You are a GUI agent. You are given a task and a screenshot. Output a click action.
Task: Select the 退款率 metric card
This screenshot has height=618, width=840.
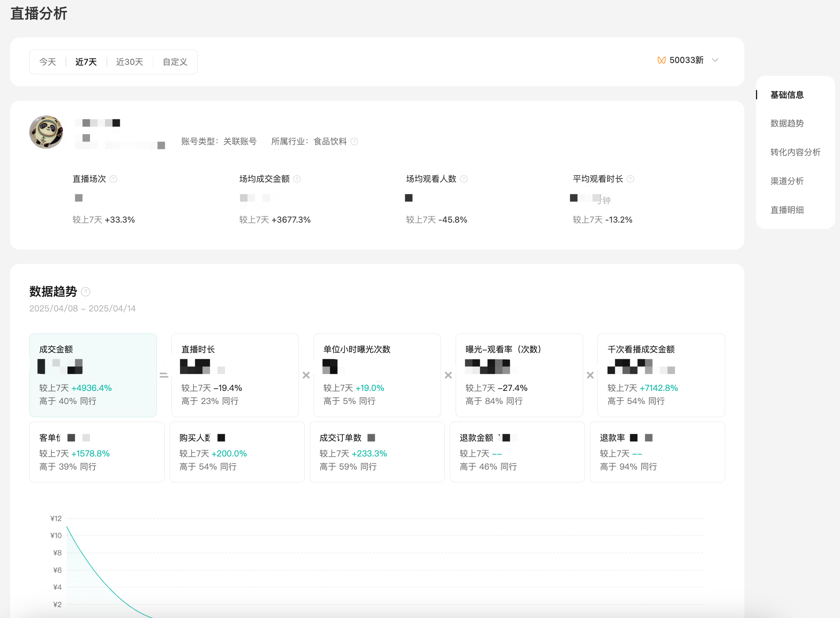coord(657,452)
